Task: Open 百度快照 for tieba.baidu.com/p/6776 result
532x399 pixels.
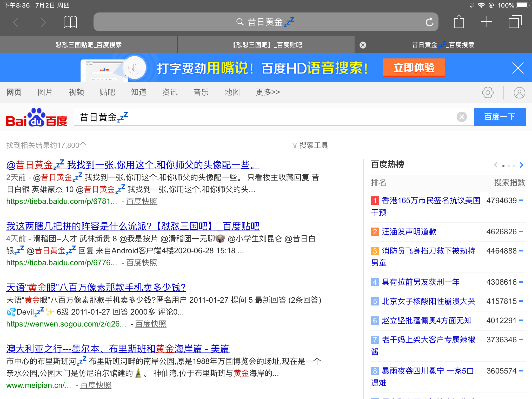Action: [142, 263]
